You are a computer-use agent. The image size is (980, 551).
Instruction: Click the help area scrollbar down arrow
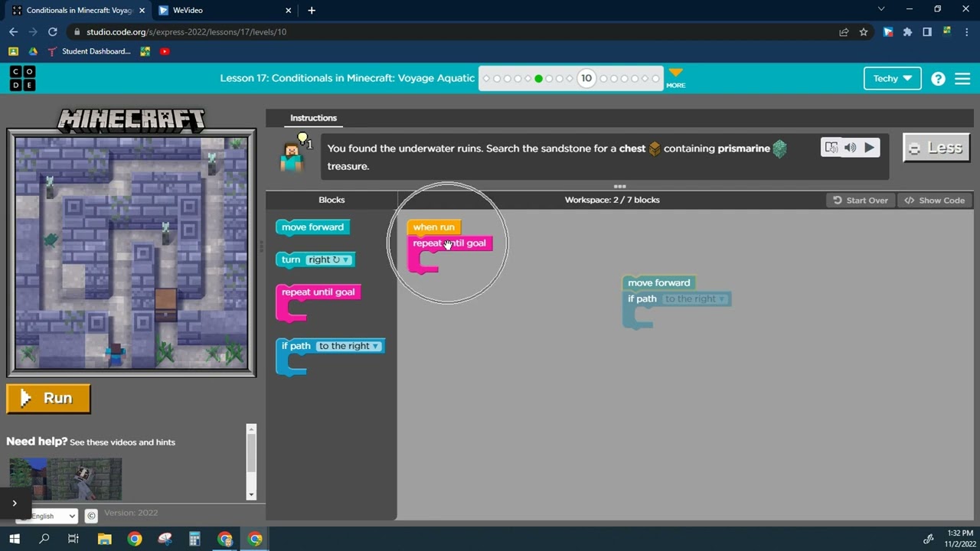(x=251, y=494)
